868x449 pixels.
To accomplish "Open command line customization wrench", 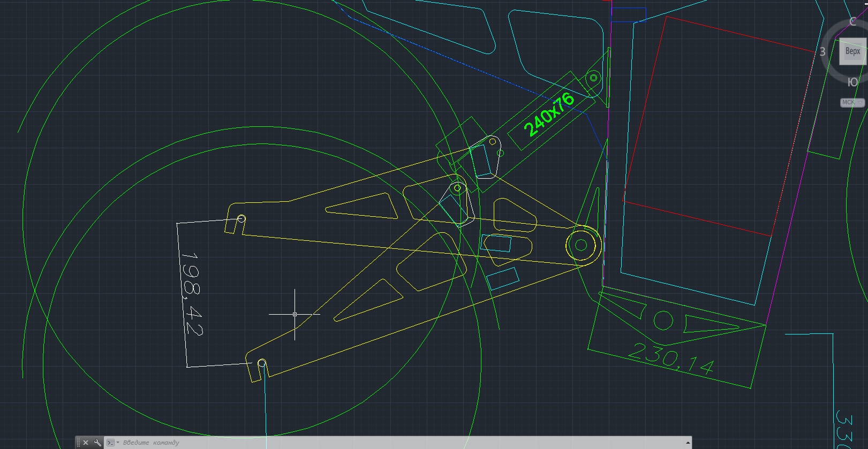I will (x=97, y=443).
